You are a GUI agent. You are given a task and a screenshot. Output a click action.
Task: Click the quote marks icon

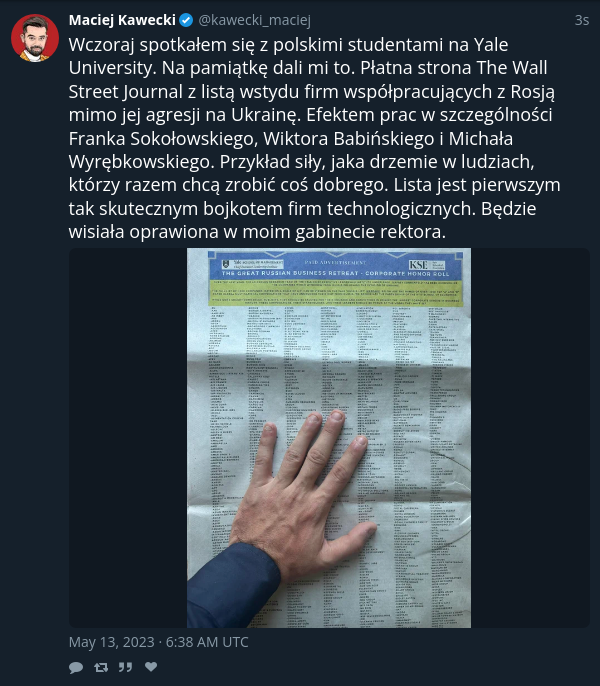[126, 667]
